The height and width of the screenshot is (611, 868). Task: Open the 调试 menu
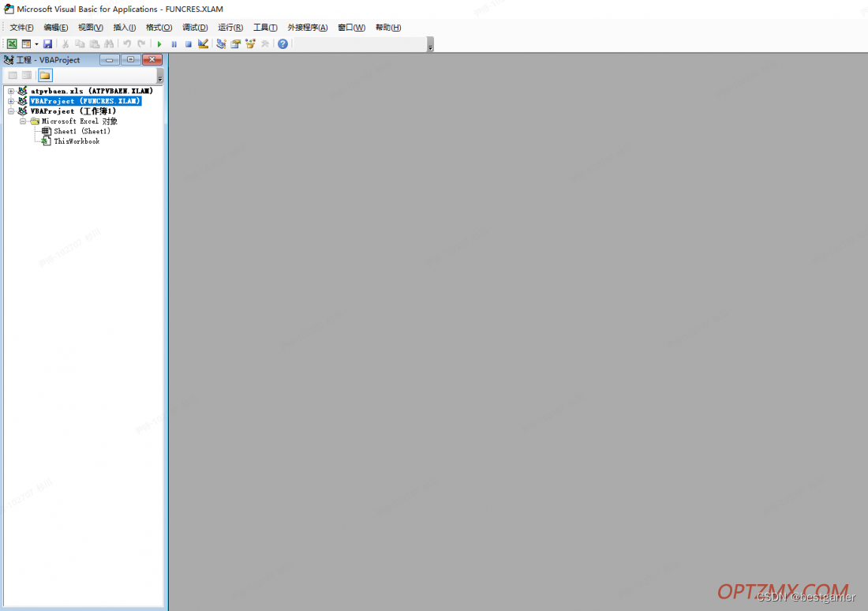(x=194, y=27)
